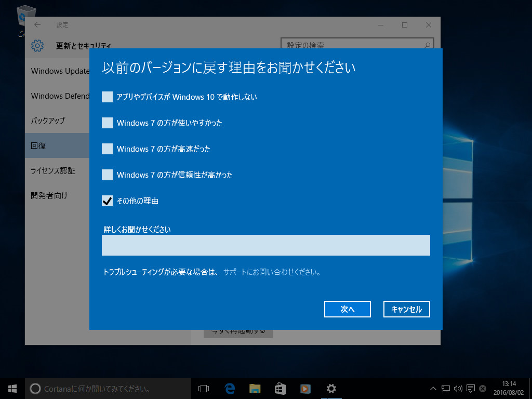Screen dimensions: 532x399
Task: Click the volume speaker tray icon
Action: point(458,389)
